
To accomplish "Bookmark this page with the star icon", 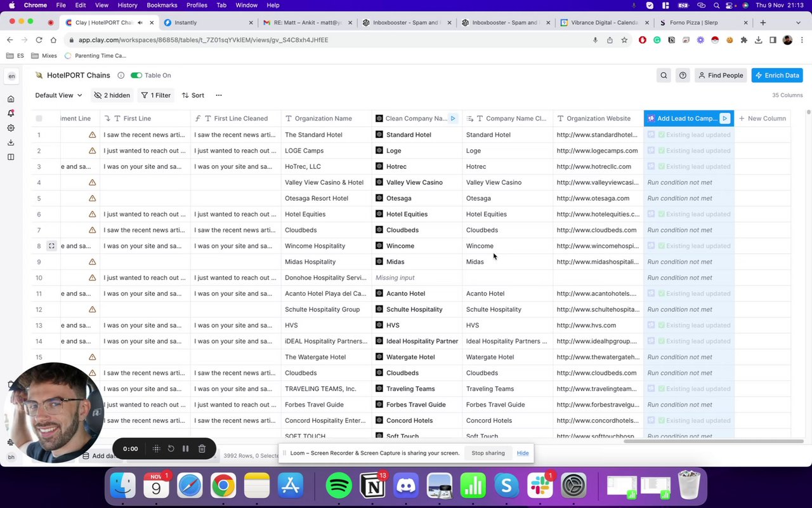I will pyautogui.click(x=624, y=40).
